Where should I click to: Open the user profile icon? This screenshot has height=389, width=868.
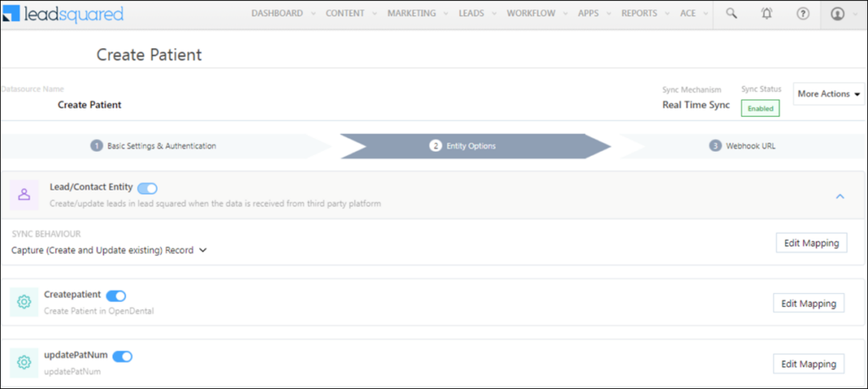coord(838,14)
